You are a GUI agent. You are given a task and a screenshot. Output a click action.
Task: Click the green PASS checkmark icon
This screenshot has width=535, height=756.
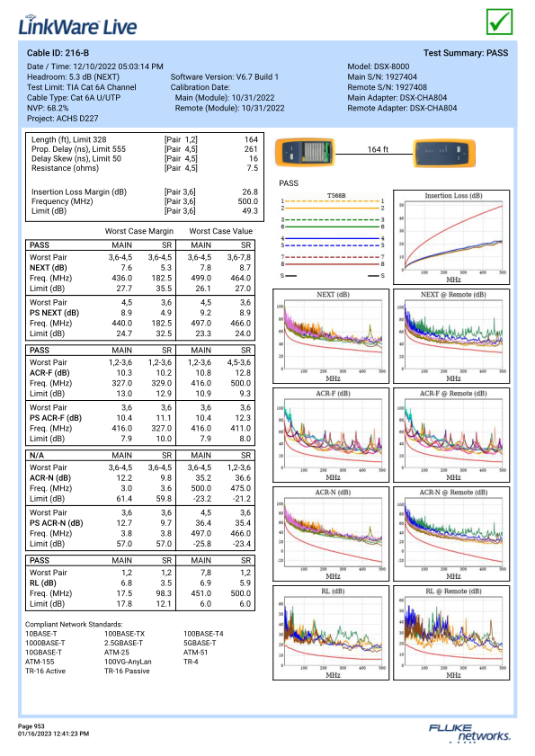(x=499, y=22)
